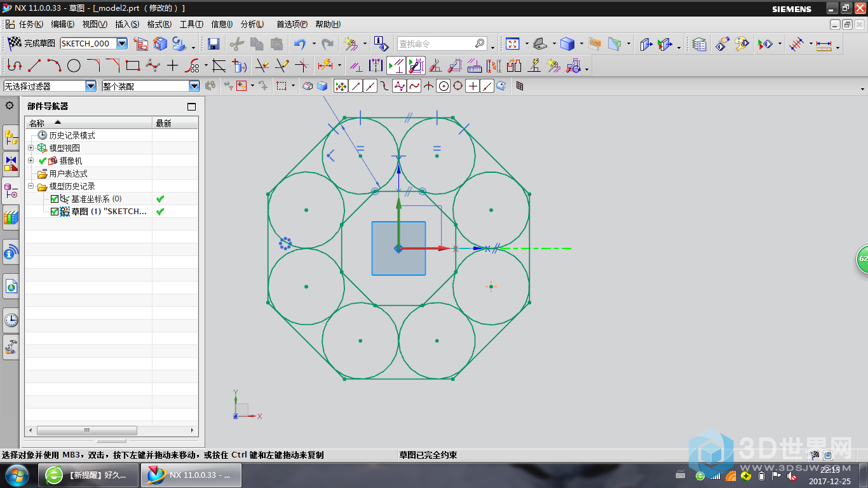This screenshot has height=488, width=868.
Task: Click the shaded cube rendering style icon
Action: pos(567,44)
